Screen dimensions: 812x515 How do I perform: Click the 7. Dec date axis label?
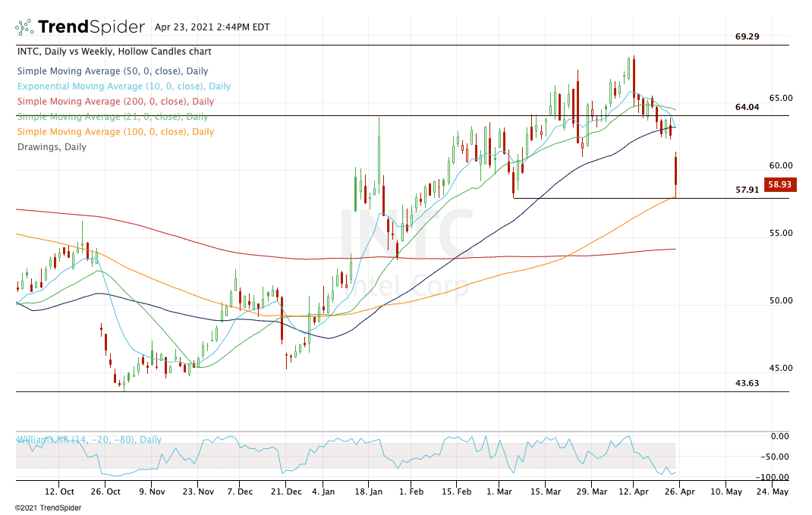[x=239, y=491]
